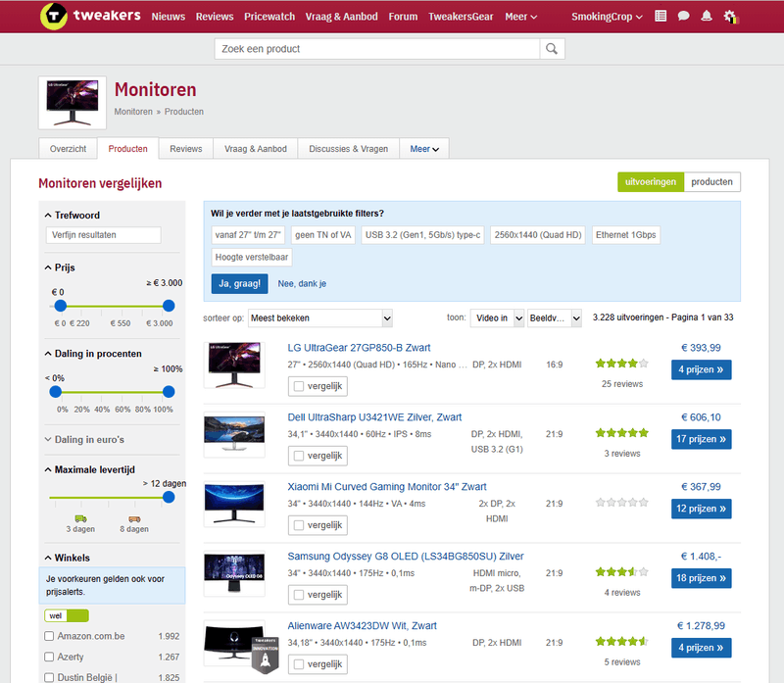This screenshot has width=784, height=683.
Task: Open the Xiaomi Mi Curved product thumbnail
Action: point(234,504)
